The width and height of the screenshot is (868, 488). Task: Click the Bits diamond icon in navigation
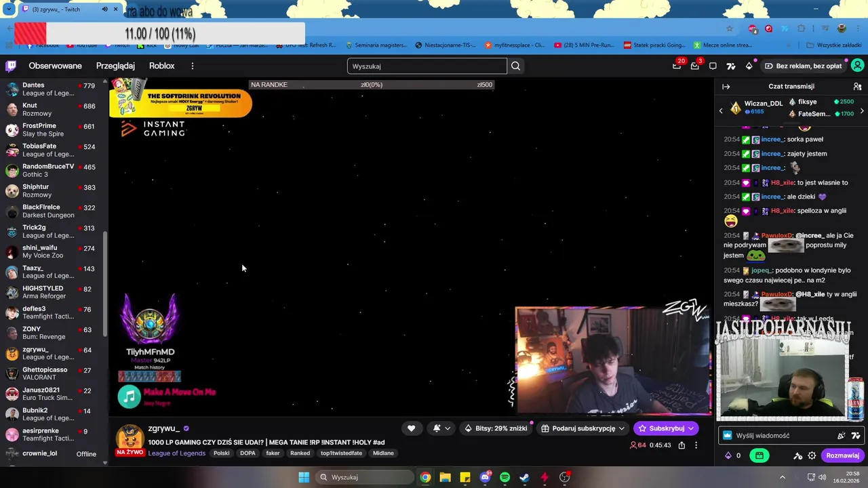749,66
